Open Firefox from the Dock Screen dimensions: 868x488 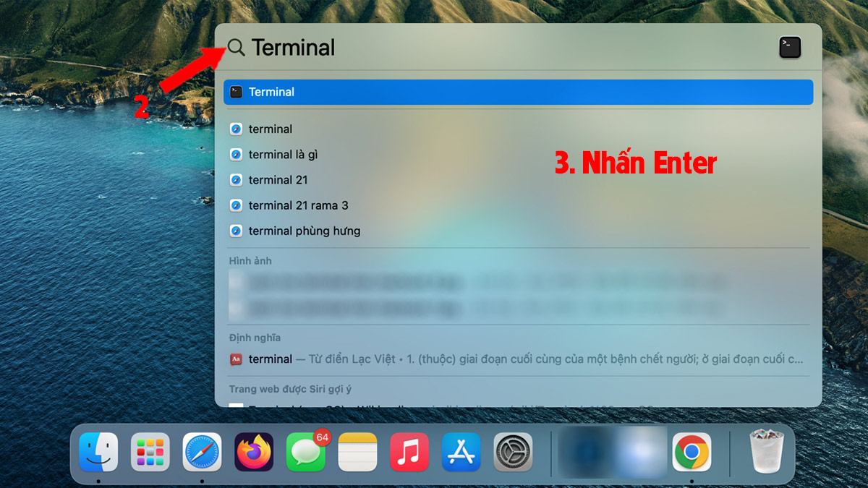[254, 453]
